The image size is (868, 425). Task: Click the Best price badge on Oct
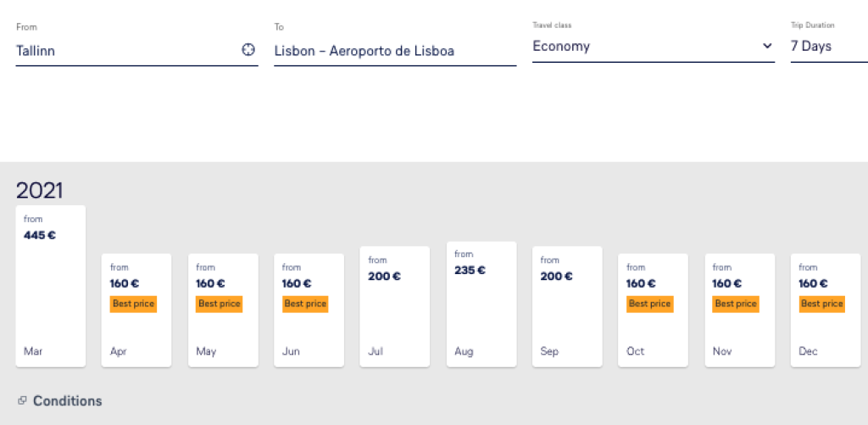click(x=650, y=304)
